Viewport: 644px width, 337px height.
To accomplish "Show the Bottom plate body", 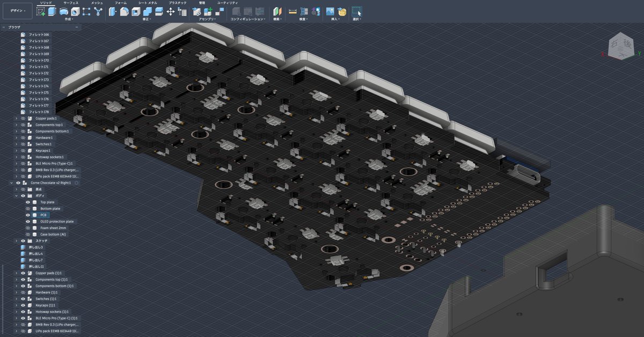I will pos(28,208).
